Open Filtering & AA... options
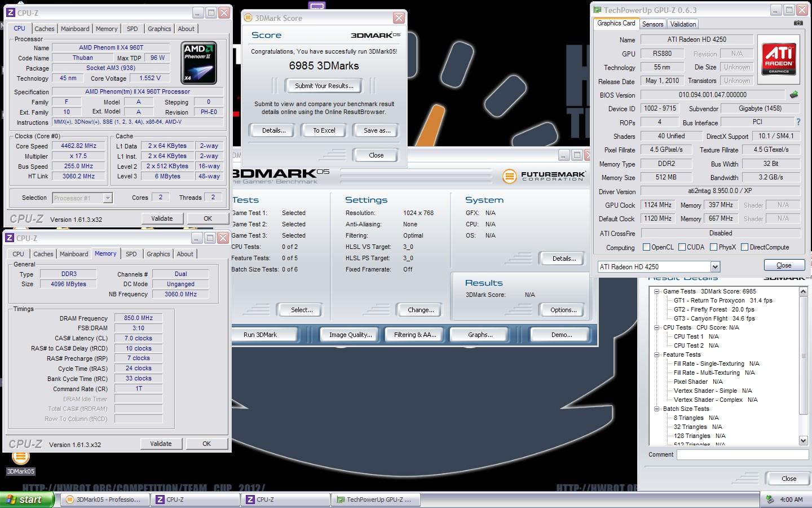 (x=415, y=335)
